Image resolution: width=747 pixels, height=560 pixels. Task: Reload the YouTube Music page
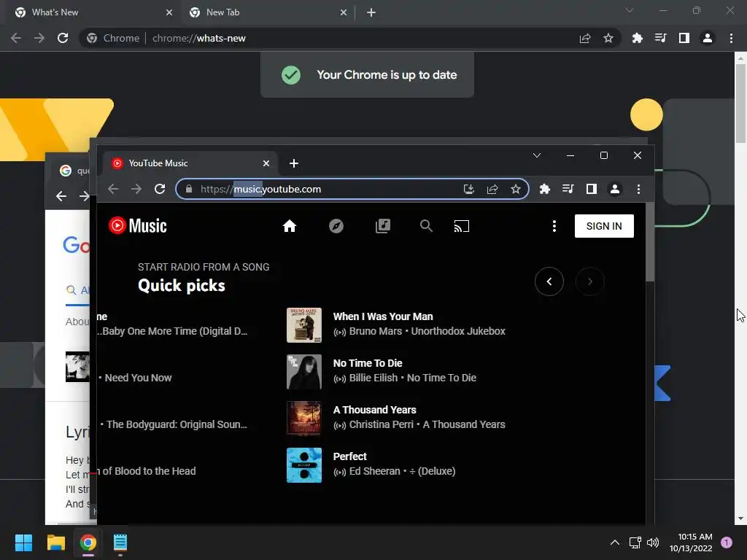click(x=160, y=189)
